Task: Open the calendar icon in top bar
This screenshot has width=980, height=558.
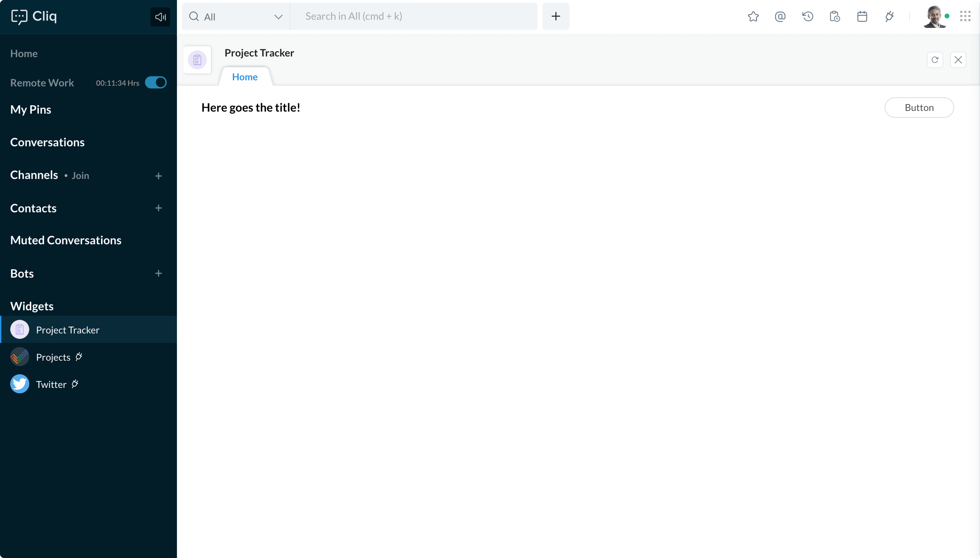Action: coord(862,17)
